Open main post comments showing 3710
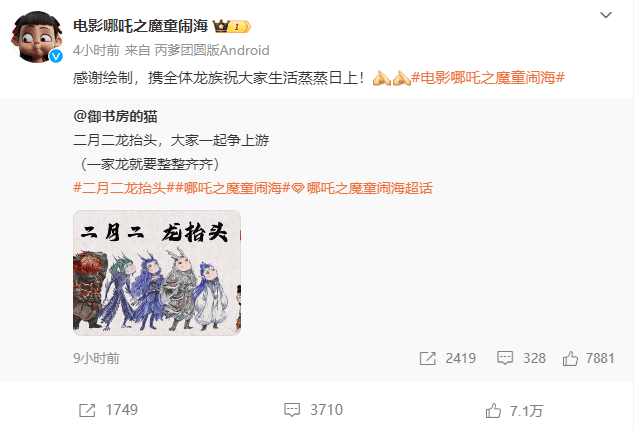The image size is (634, 430). [313, 410]
